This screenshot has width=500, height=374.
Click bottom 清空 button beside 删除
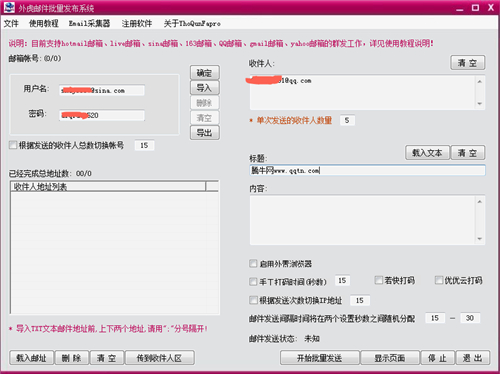(107, 358)
